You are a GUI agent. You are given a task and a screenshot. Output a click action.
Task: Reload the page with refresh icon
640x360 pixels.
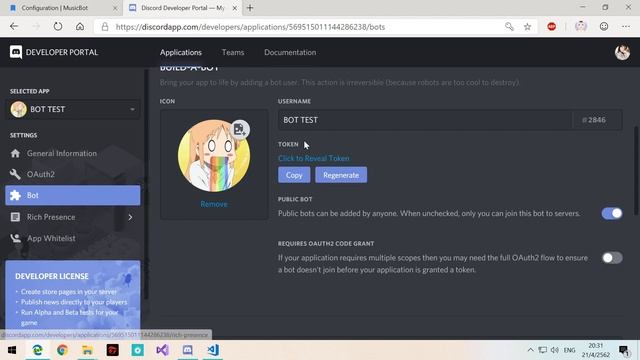point(58,27)
